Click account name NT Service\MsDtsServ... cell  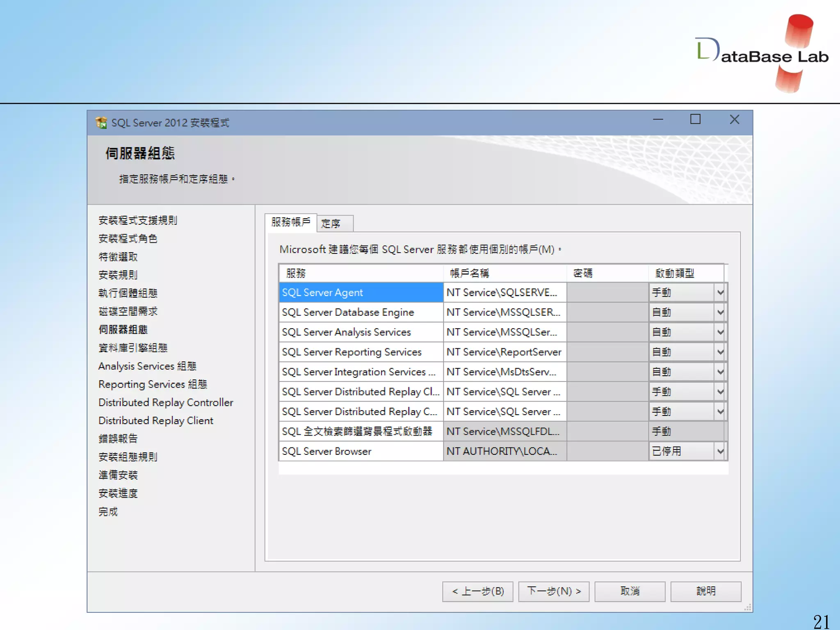(505, 372)
